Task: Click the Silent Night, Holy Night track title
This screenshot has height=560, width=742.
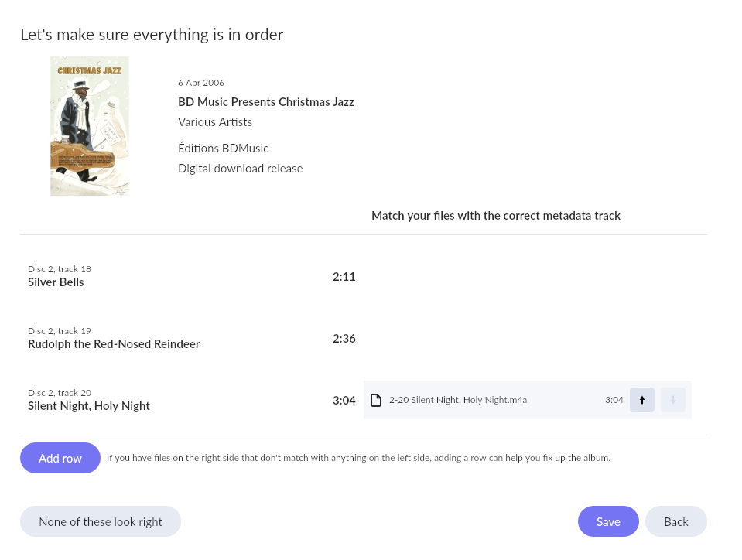Action: coord(89,406)
